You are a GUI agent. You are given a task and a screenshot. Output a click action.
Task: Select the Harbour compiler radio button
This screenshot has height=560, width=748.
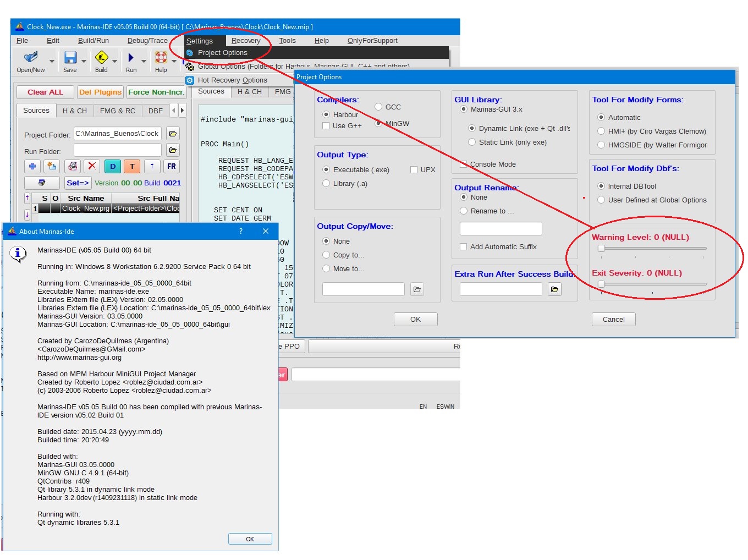(x=326, y=114)
